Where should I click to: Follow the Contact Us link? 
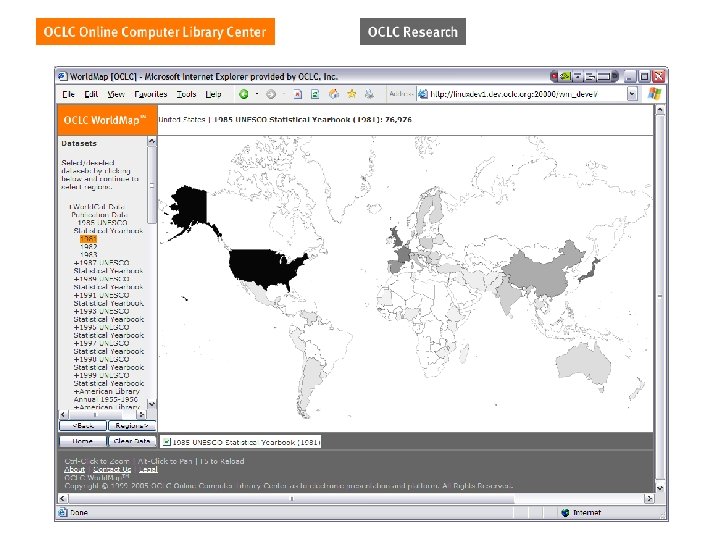111,469
